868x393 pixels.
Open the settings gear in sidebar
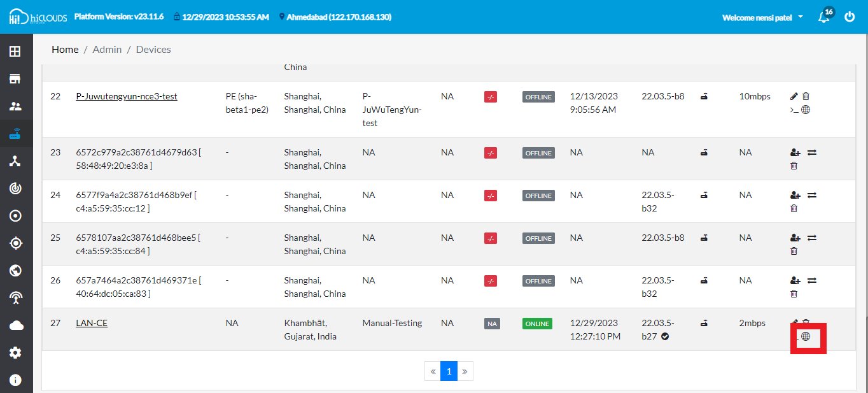click(x=15, y=353)
